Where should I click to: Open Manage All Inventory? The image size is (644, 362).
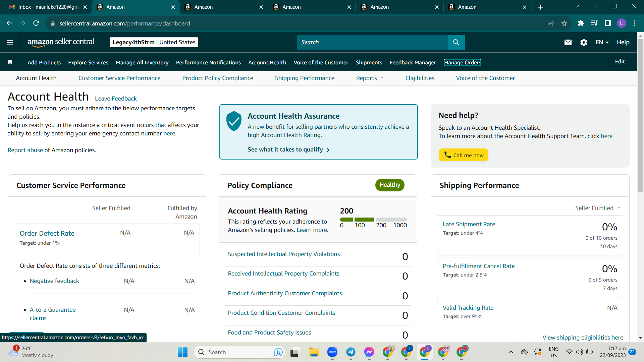tap(142, 63)
